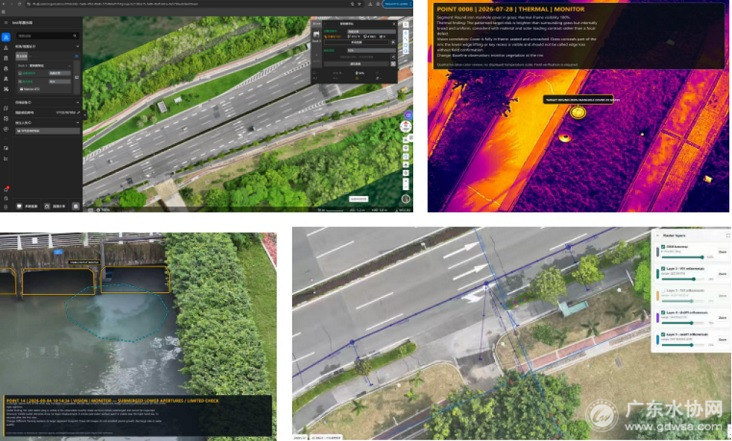Click the round avatar icon at the map corner

coord(406,199)
